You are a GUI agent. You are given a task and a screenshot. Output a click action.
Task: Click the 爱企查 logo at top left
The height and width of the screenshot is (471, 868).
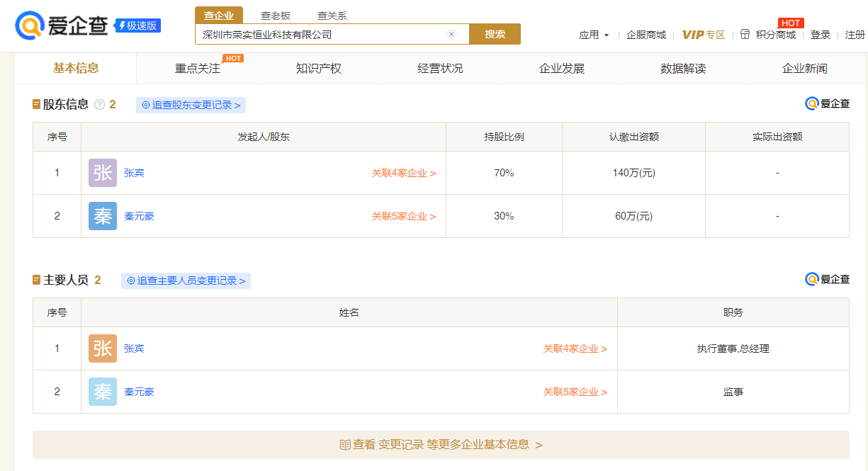coord(62,25)
